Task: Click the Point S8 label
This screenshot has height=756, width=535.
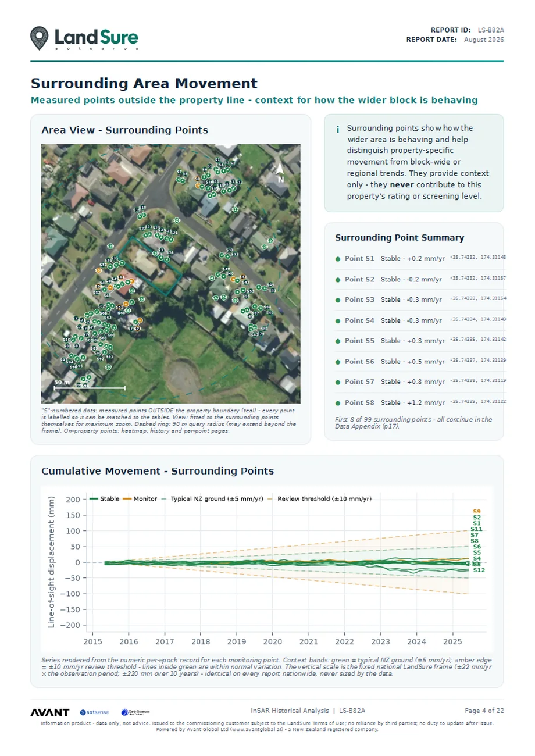Action: [x=359, y=403]
